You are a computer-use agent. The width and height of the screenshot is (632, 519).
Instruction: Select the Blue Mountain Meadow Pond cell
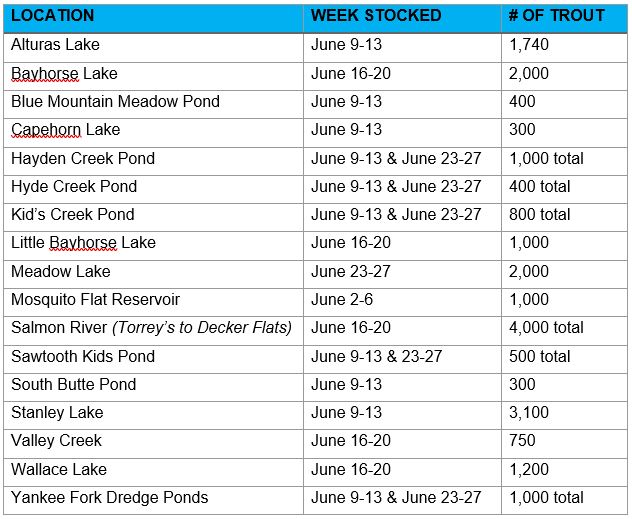[115, 101]
